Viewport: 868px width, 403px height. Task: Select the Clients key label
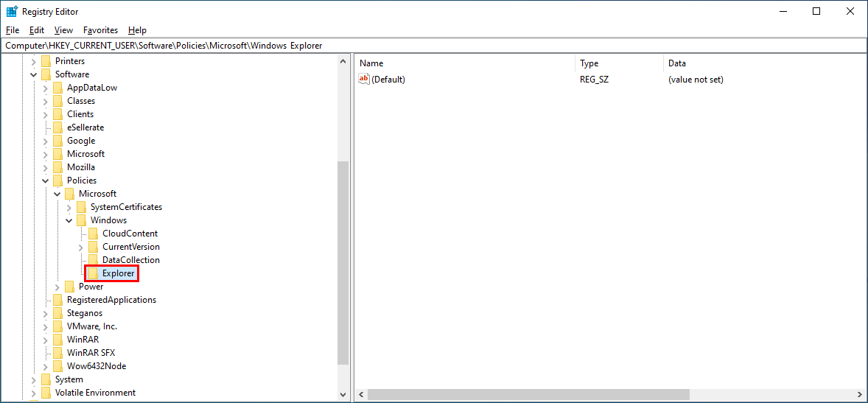80,114
